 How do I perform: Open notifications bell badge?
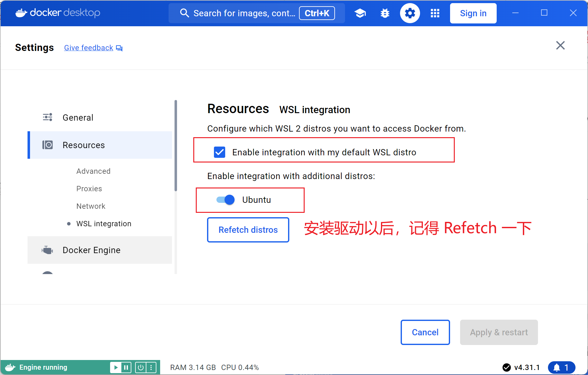pos(561,367)
